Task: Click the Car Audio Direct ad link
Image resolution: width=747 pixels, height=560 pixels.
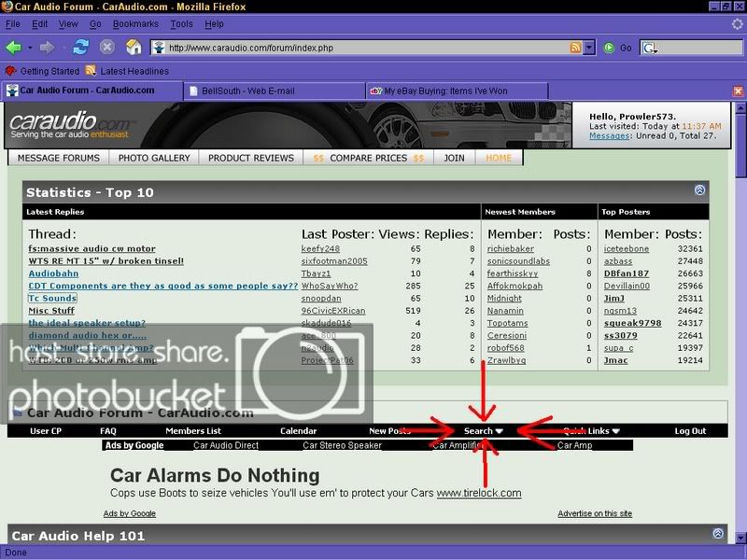Action: [226, 445]
